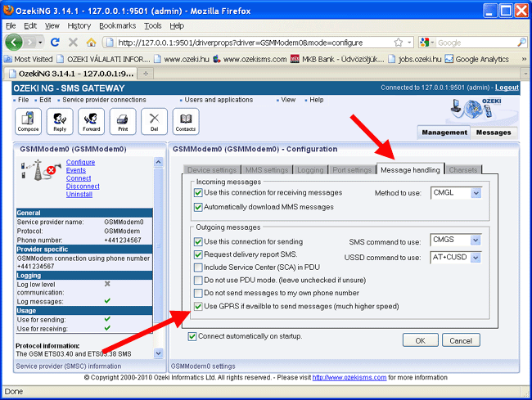
Task: Switch to the Device settings tab
Action: 212,170
